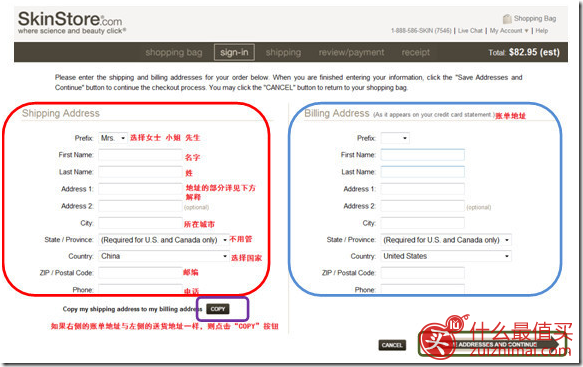Viewport: 583px width, 367px height.
Task: Click the shipping Last Name field
Action: (x=140, y=172)
